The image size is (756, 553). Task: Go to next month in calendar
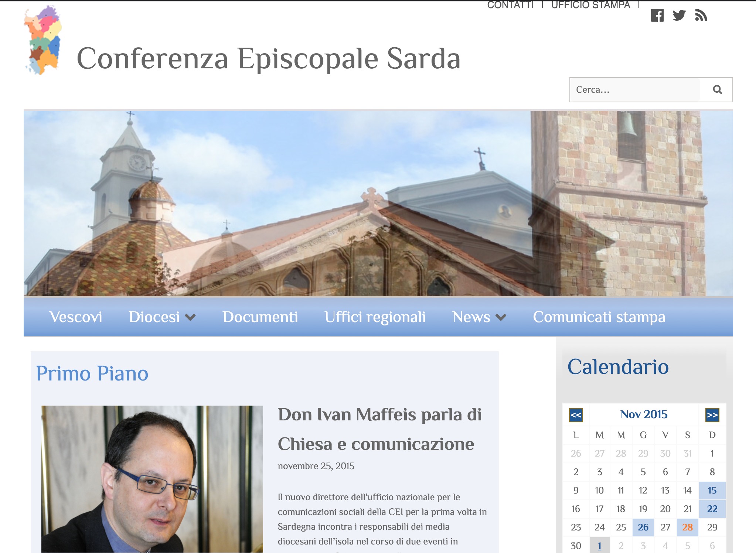[x=712, y=415]
